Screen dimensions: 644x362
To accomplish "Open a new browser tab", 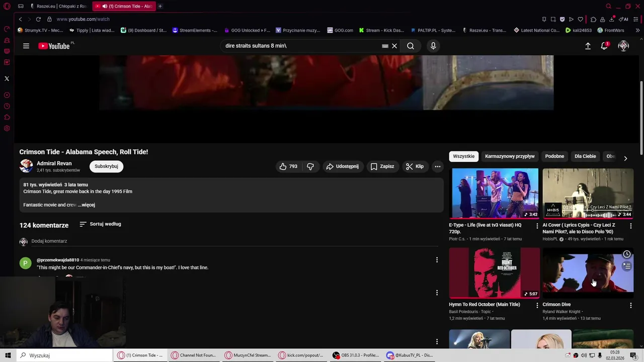I will click(x=160, y=6).
